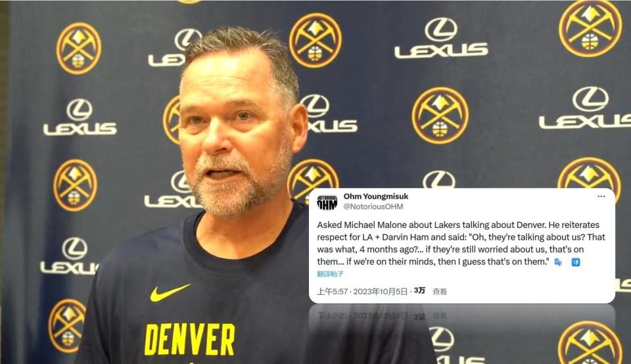Click the Nuggets logo touching the coach's hair
This screenshot has width=631, height=364.
pyautogui.click(x=315, y=40)
